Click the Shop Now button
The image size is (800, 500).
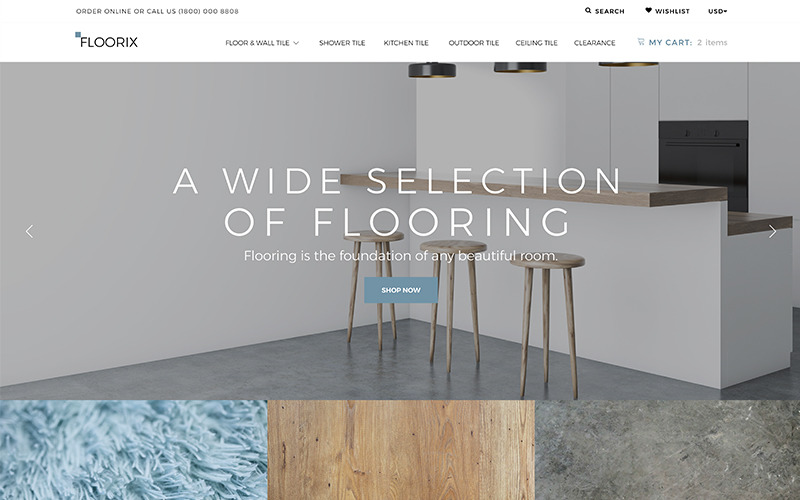coord(401,290)
